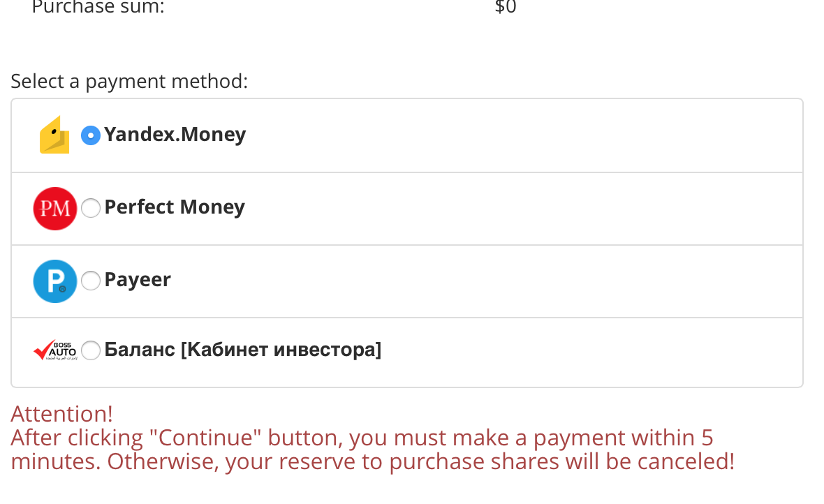Enable the Баланс payment radio button
824x504 pixels.
click(91, 350)
